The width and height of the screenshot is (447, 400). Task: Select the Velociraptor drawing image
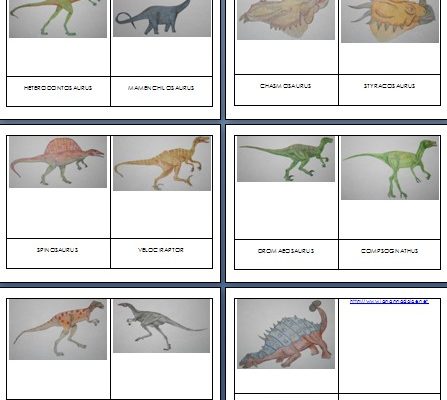[x=162, y=163]
